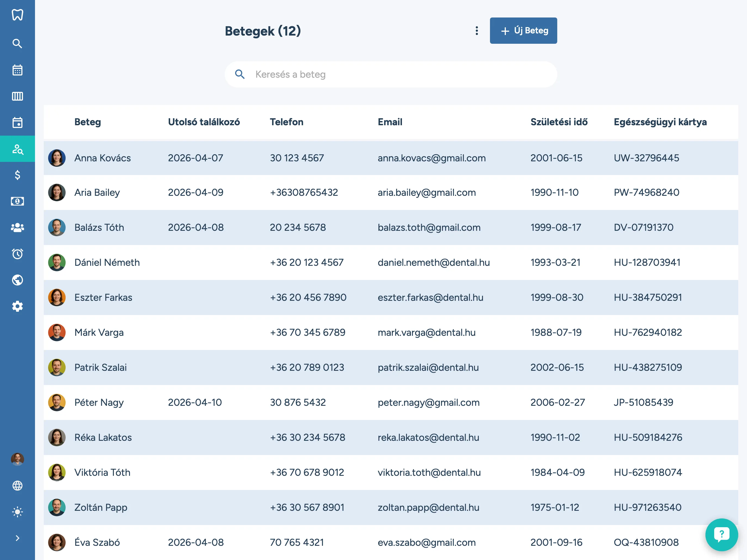Sort by Utolsó találkozó column header
Viewport: 747px width, 560px height.
[x=204, y=122]
